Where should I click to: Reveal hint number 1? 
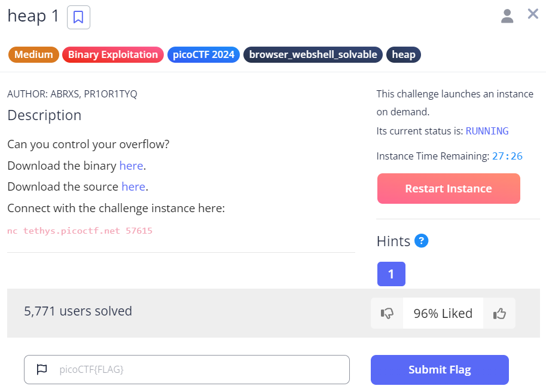(x=391, y=274)
